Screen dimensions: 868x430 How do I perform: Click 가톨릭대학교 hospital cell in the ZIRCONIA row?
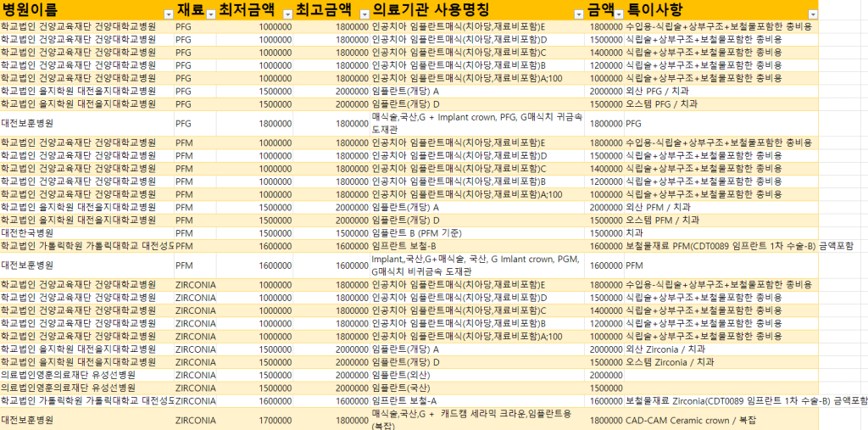[x=87, y=400]
